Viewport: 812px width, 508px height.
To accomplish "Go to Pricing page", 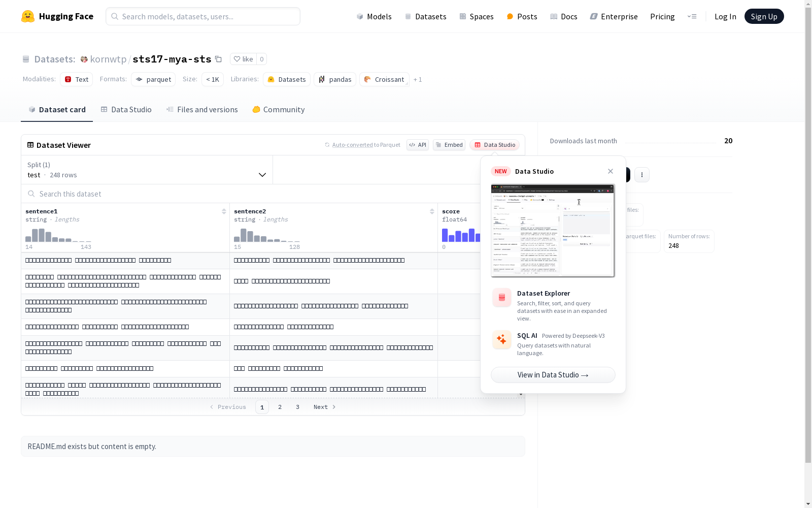I will coord(662,16).
